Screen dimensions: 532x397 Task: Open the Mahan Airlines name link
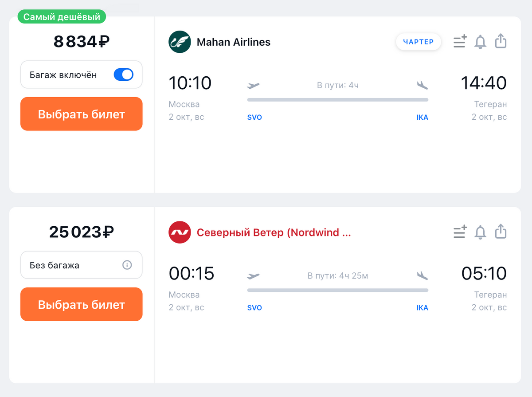(x=234, y=42)
